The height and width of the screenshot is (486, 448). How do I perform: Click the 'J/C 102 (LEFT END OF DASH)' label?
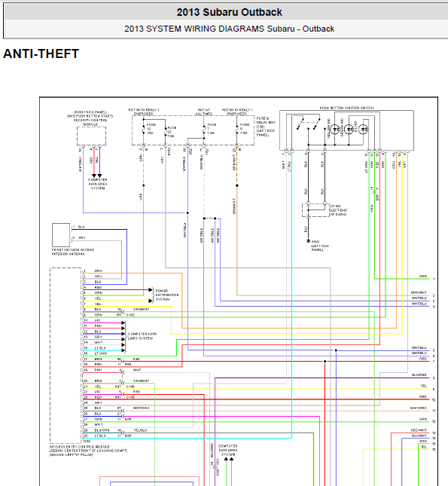pos(338,210)
